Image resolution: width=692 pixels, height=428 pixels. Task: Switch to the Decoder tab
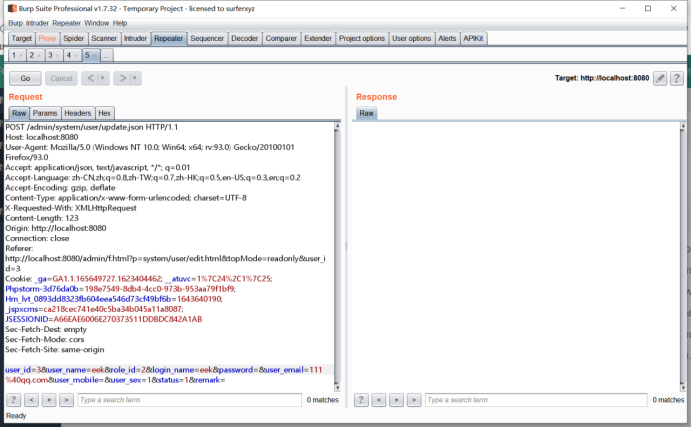(x=244, y=38)
